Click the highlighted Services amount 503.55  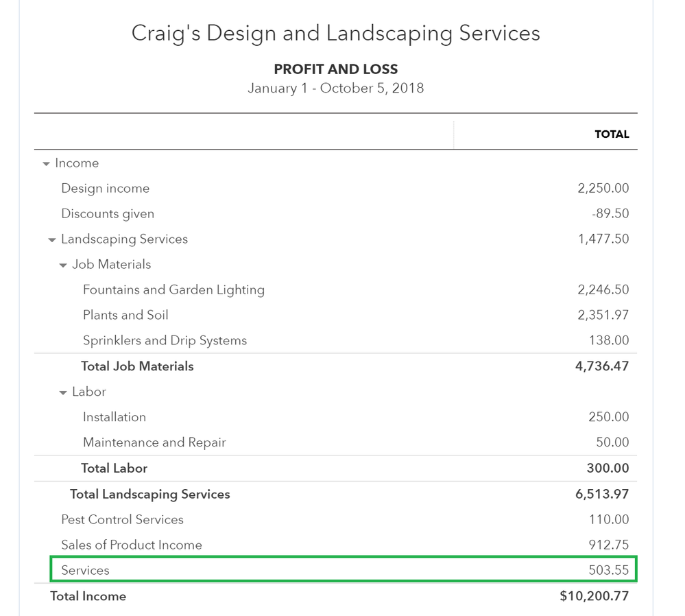tap(608, 571)
